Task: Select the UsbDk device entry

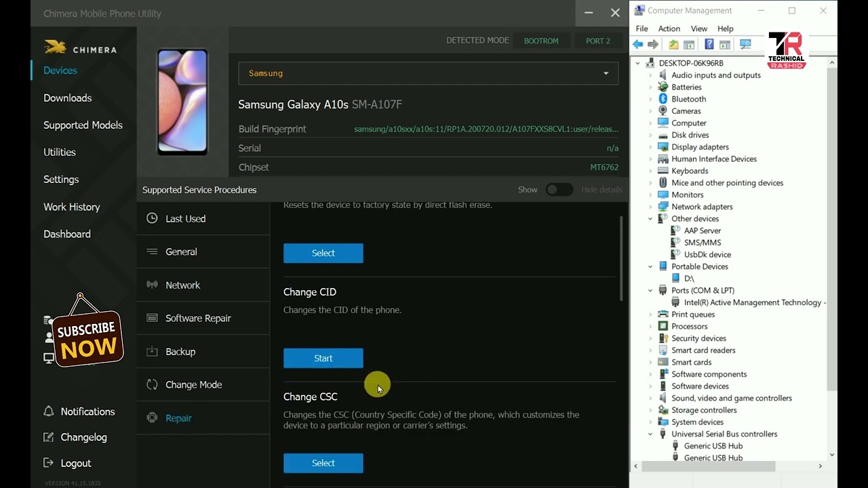Action: coord(707,254)
